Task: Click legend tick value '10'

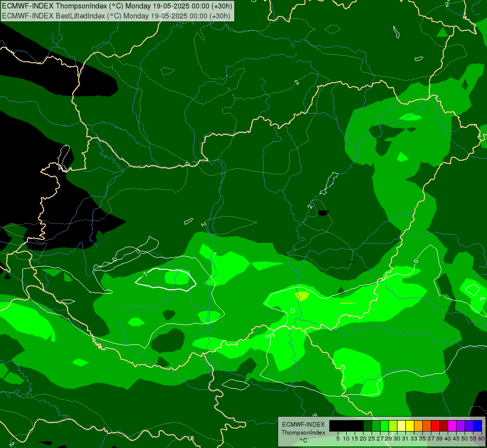Action: tap(346, 439)
